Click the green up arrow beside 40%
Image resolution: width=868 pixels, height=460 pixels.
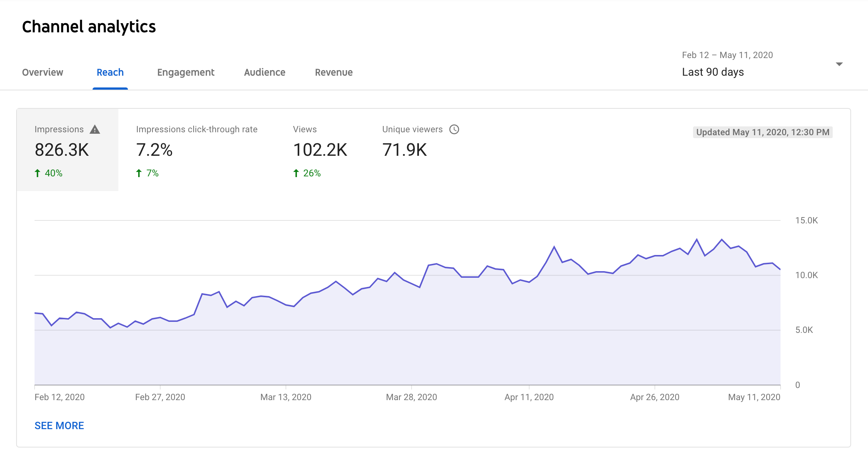coord(37,173)
